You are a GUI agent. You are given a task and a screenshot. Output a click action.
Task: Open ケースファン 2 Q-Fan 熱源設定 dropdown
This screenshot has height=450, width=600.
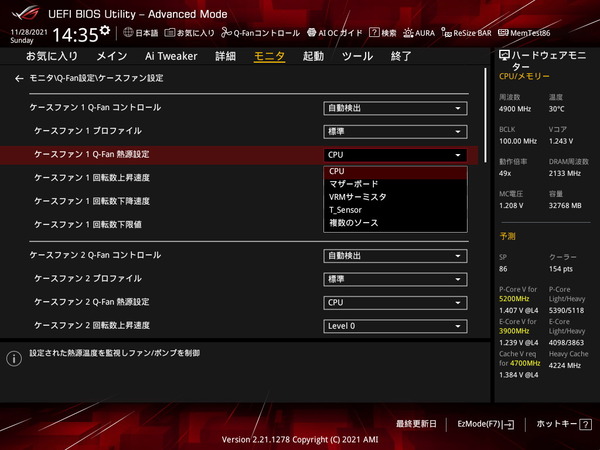coord(395,303)
